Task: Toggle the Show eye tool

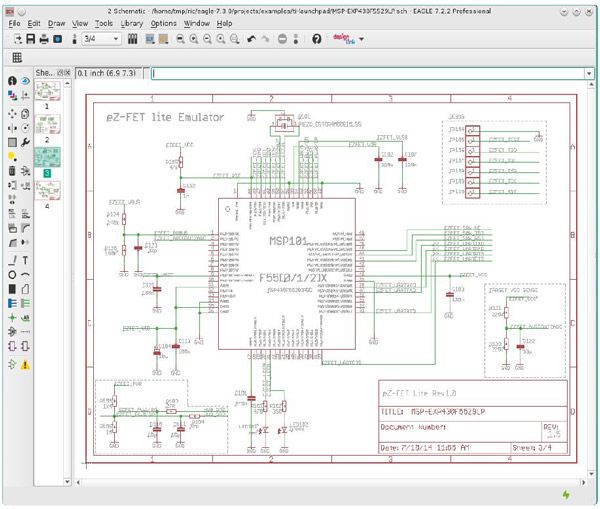Action: tap(25, 81)
